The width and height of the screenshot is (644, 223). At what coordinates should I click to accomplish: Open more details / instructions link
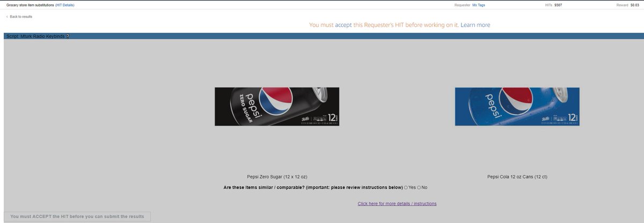397,204
